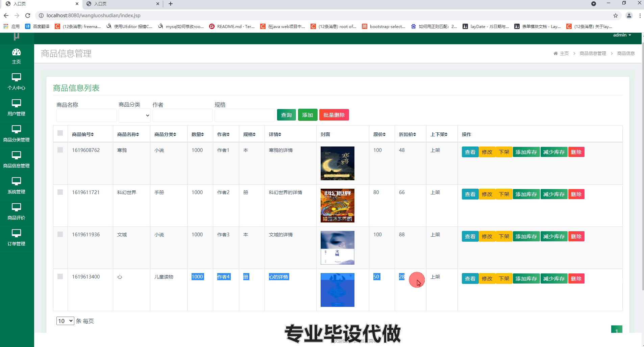Switch to the first 入口页 browser tab
Viewport: 644px width, 347px height.
42,4
